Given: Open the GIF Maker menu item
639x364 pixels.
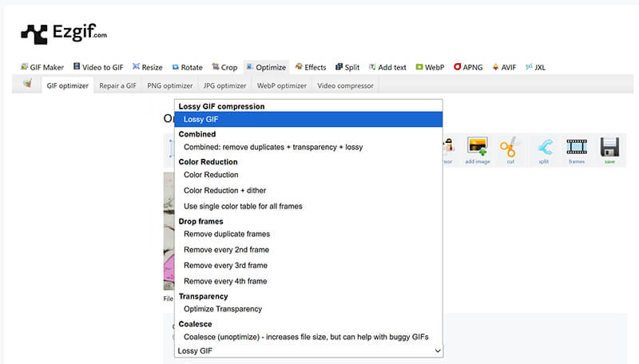Looking at the screenshot, I should (x=42, y=68).
